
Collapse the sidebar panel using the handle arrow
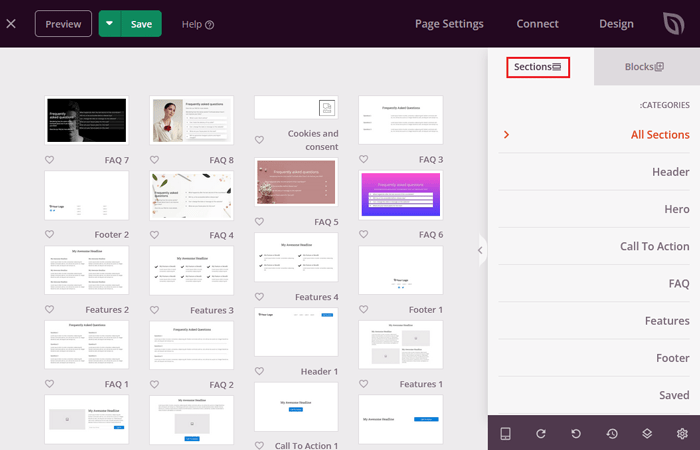[x=480, y=250]
